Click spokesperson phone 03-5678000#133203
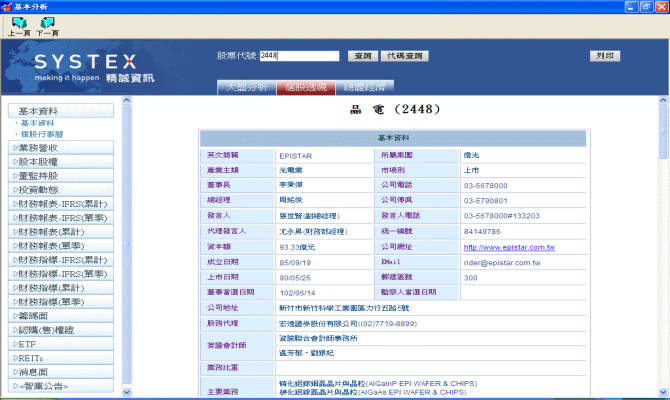The width and height of the screenshot is (670, 400). (502, 216)
